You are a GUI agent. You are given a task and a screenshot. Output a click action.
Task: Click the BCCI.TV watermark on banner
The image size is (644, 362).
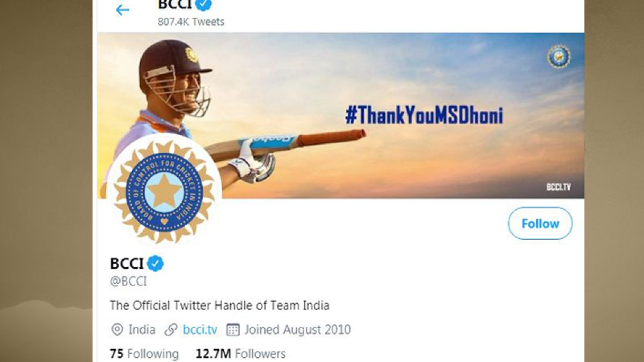[558, 187]
